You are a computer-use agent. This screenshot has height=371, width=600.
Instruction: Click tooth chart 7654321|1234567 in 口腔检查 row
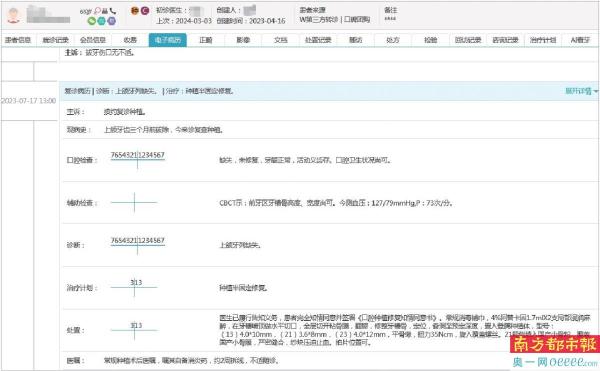(137, 159)
